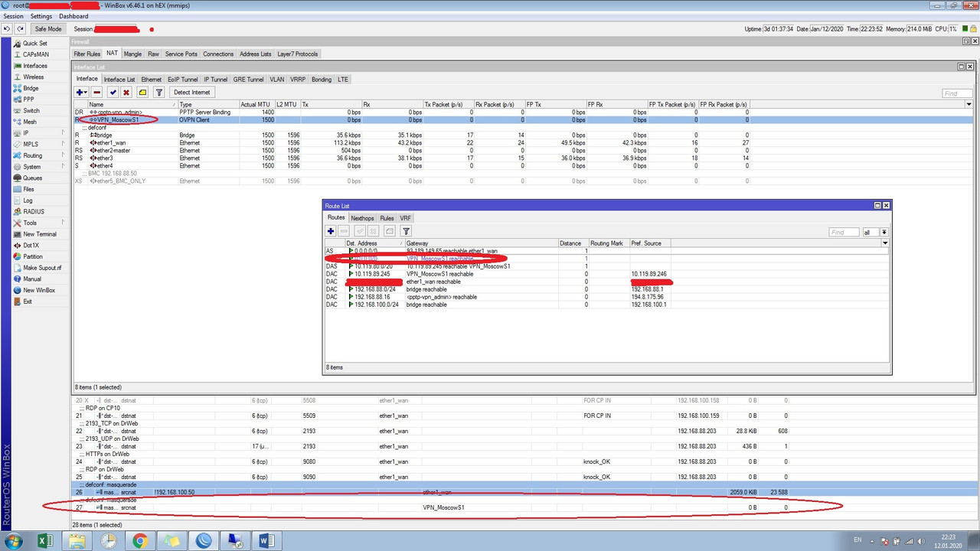The height and width of the screenshot is (551, 980).
Task: Open Queues sidebar entry
Action: [x=32, y=178]
